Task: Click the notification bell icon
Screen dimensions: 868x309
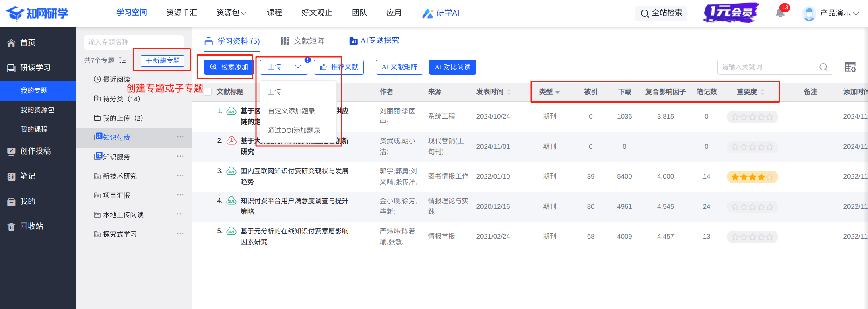Action: pos(780,13)
